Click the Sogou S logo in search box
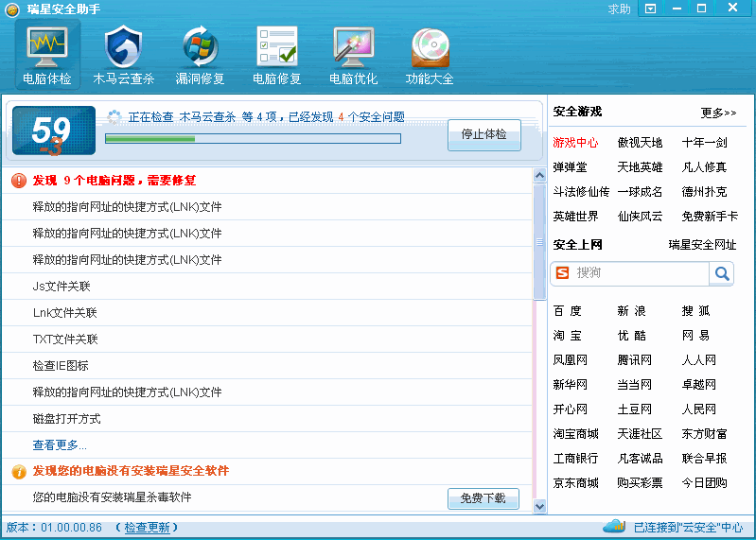 point(562,273)
